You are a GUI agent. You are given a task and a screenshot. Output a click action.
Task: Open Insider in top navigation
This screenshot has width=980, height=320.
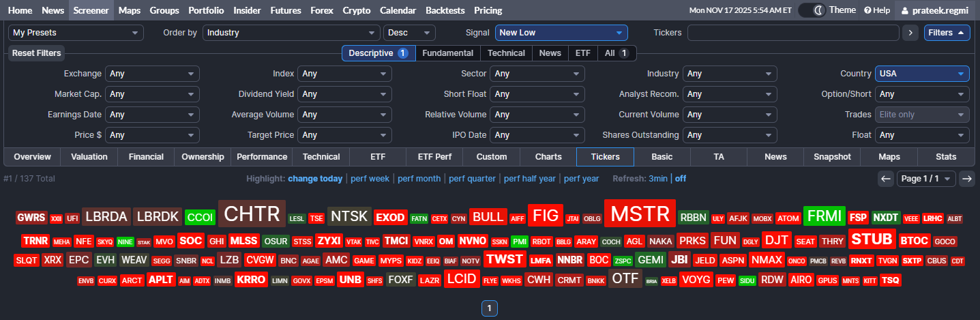247,10
